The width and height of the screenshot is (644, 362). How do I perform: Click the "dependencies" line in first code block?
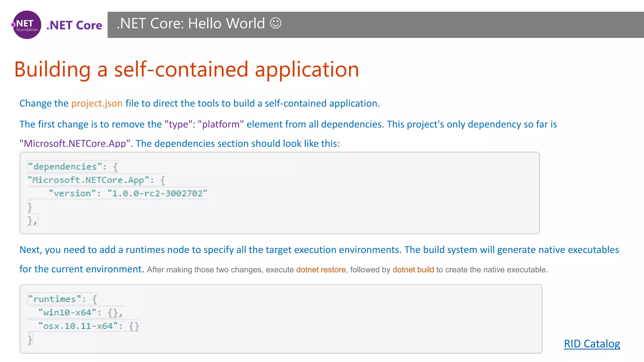click(73, 167)
